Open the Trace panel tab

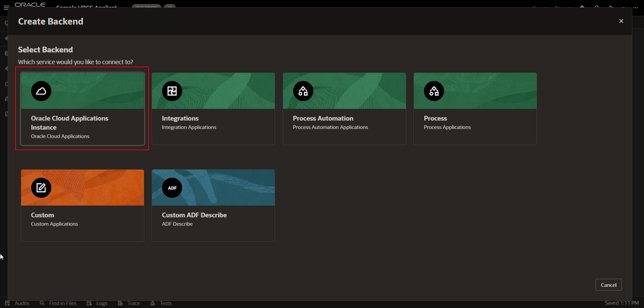tap(129, 303)
